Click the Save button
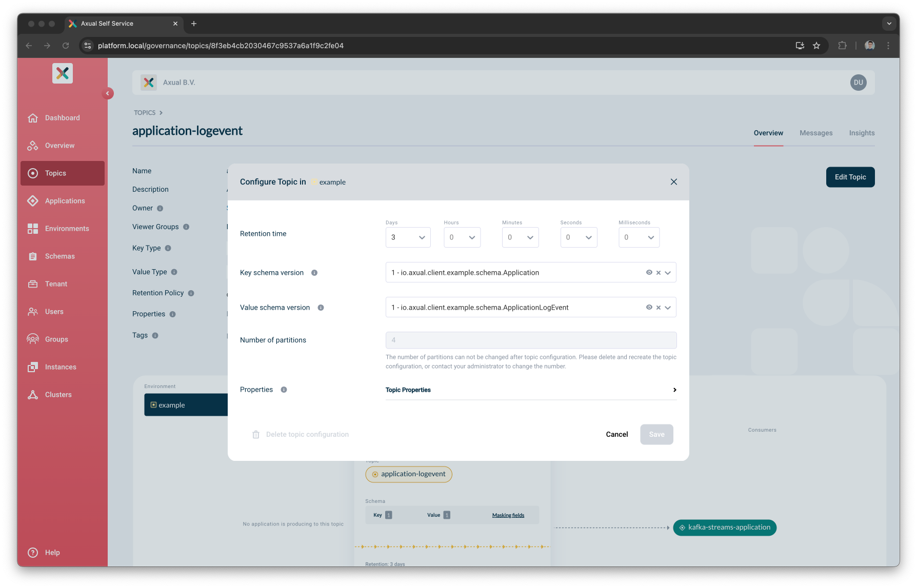Screen dimensions: 917x588 (656, 434)
